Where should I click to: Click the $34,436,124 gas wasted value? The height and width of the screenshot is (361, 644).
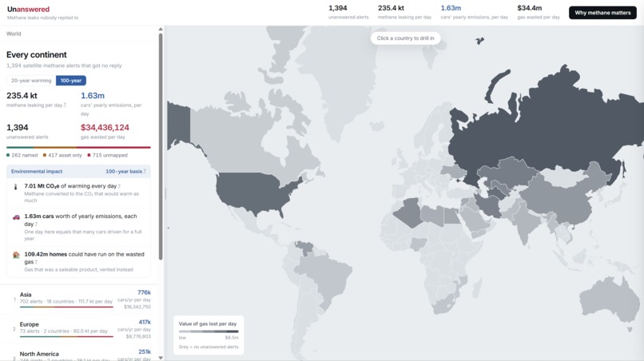pyautogui.click(x=105, y=127)
